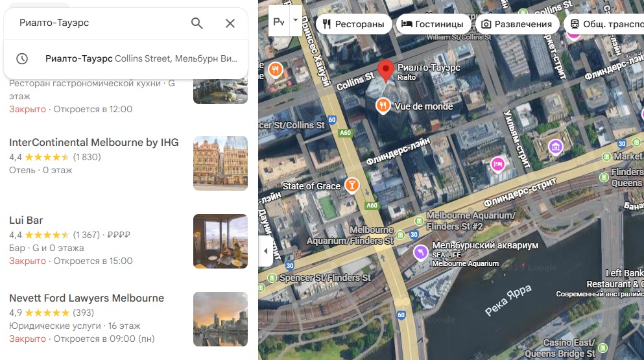Image resolution: width=644 pixels, height=360 pixels.
Task: Click the State of Grace bar marker
Action: pos(352,186)
